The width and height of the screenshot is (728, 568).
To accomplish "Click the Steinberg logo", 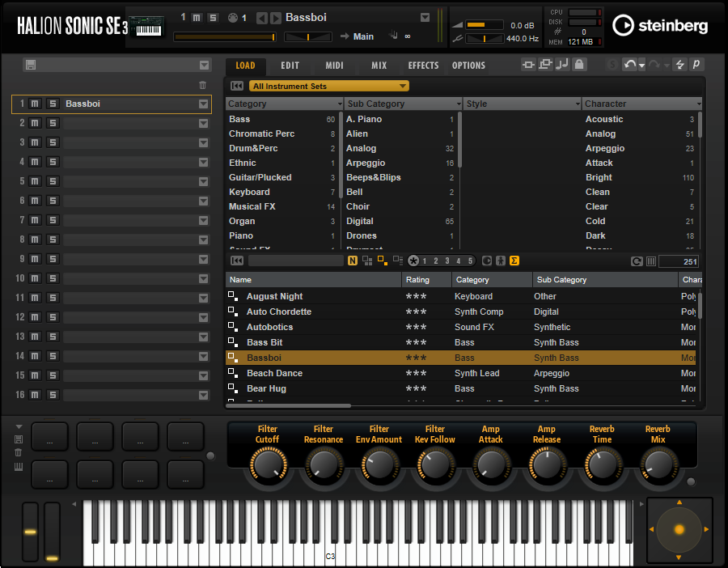I will pos(659,26).
